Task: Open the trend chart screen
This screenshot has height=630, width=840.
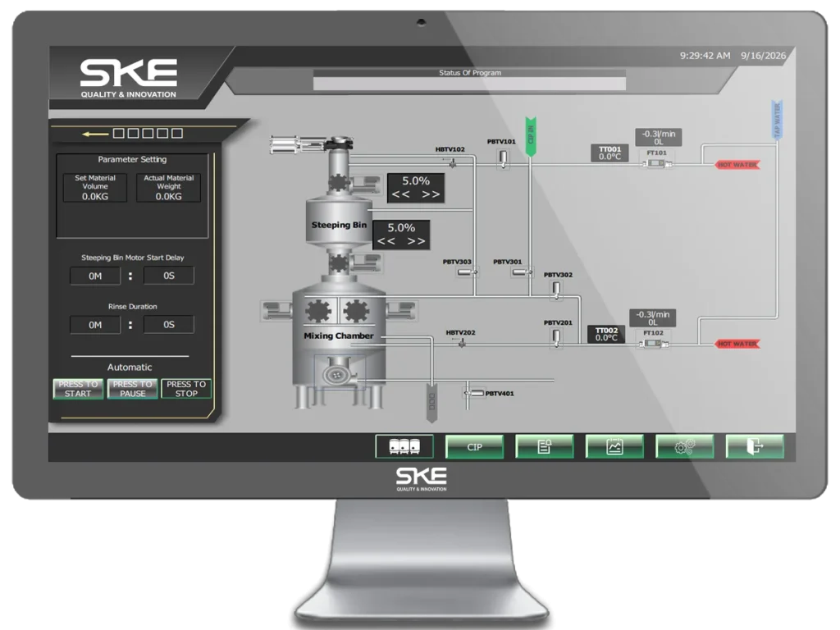Action: (614, 446)
